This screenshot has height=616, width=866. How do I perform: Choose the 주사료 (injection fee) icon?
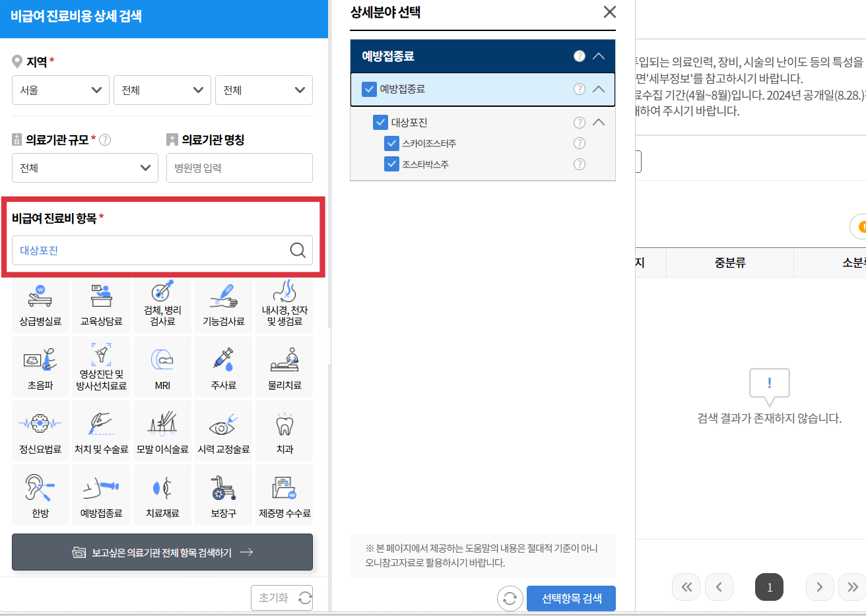tap(223, 366)
